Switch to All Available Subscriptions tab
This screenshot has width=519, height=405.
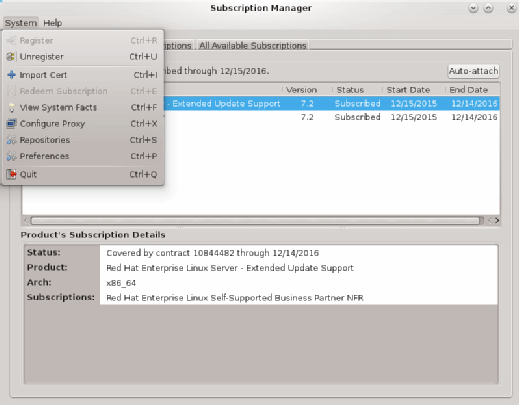click(252, 45)
